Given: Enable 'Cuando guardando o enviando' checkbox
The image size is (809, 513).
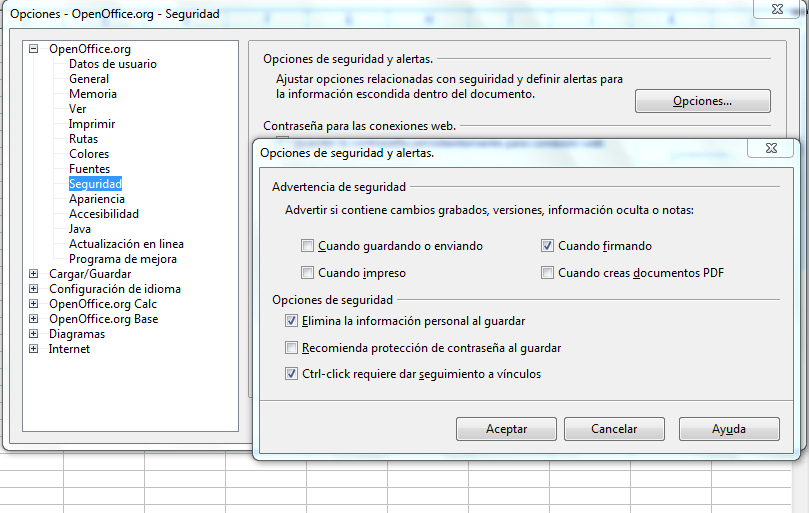Looking at the screenshot, I should point(308,246).
